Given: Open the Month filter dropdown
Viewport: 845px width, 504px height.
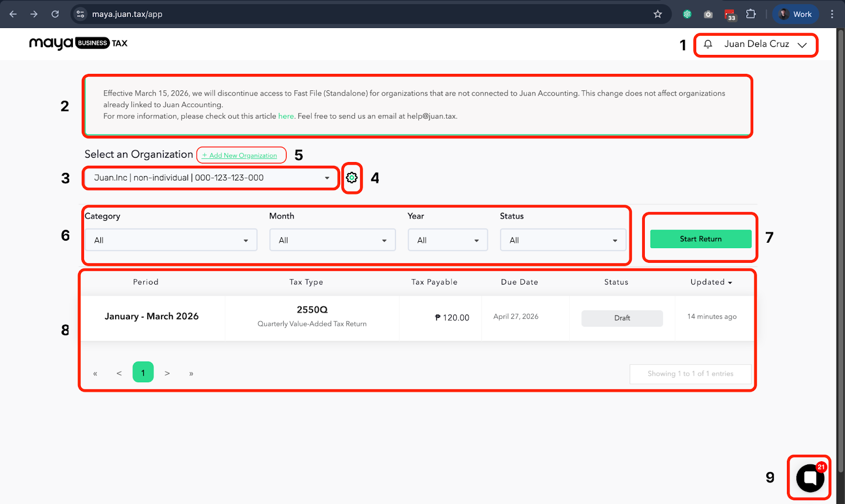Looking at the screenshot, I should (332, 240).
